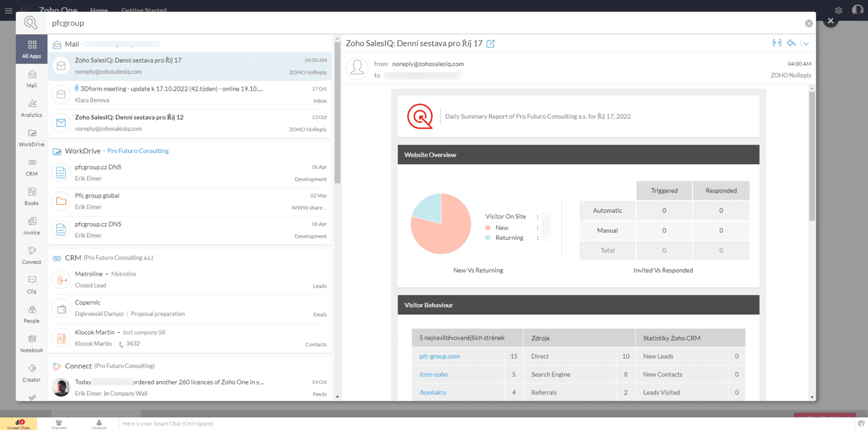This screenshot has height=430, width=868.
Task: Filter results by Notebook app
Action: point(31,343)
